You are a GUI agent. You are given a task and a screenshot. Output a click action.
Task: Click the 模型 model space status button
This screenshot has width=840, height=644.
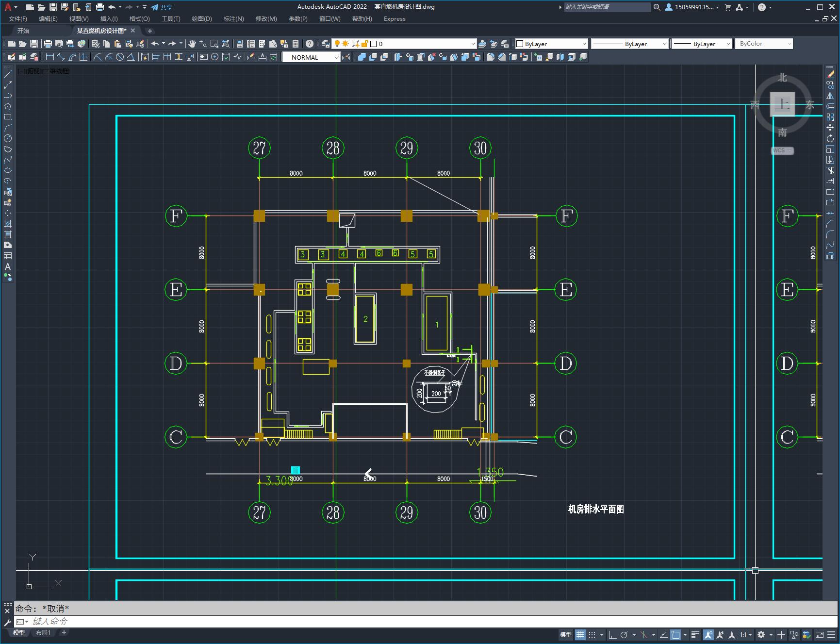coord(566,634)
